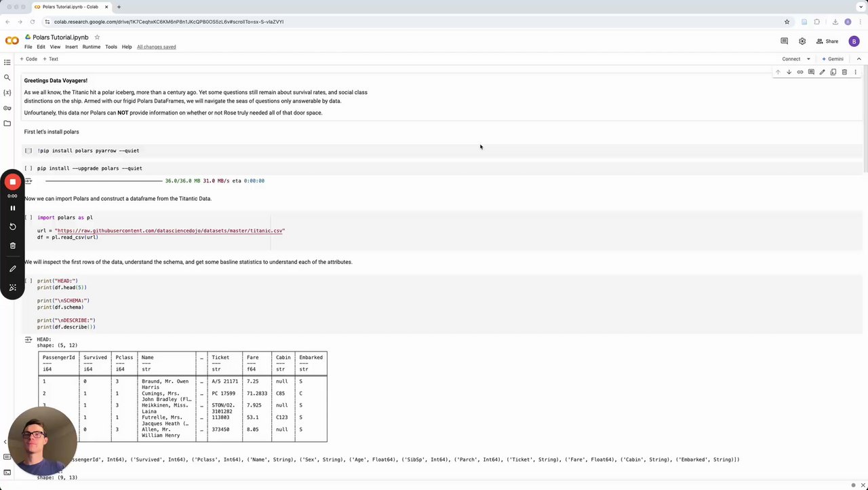Open Colab settings gear
Screen dimensions: 868x490
pos(802,41)
